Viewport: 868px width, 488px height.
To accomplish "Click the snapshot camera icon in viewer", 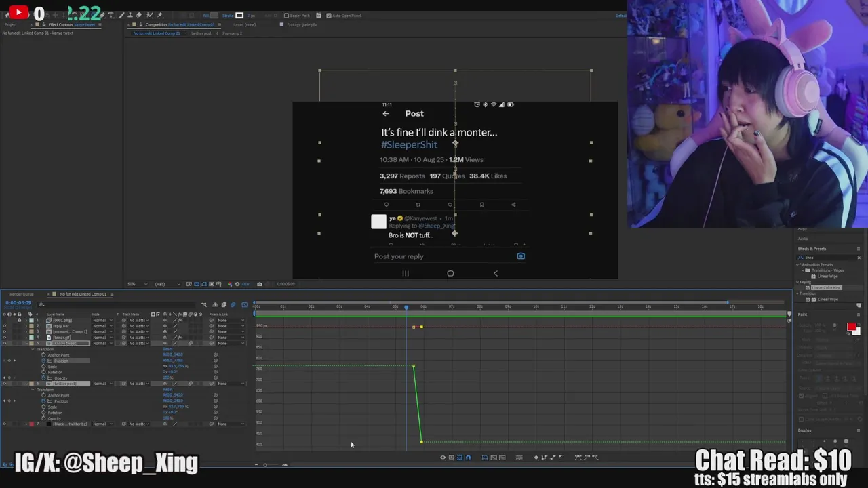I will [260, 284].
